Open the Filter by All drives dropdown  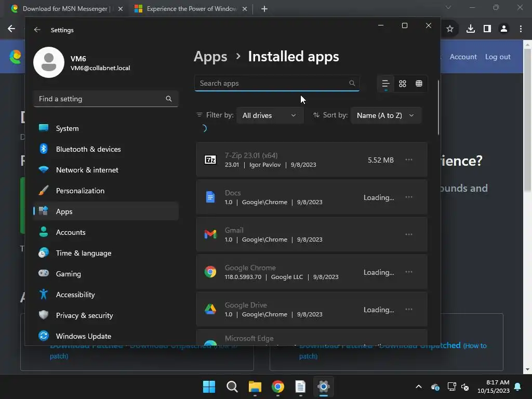pos(270,115)
